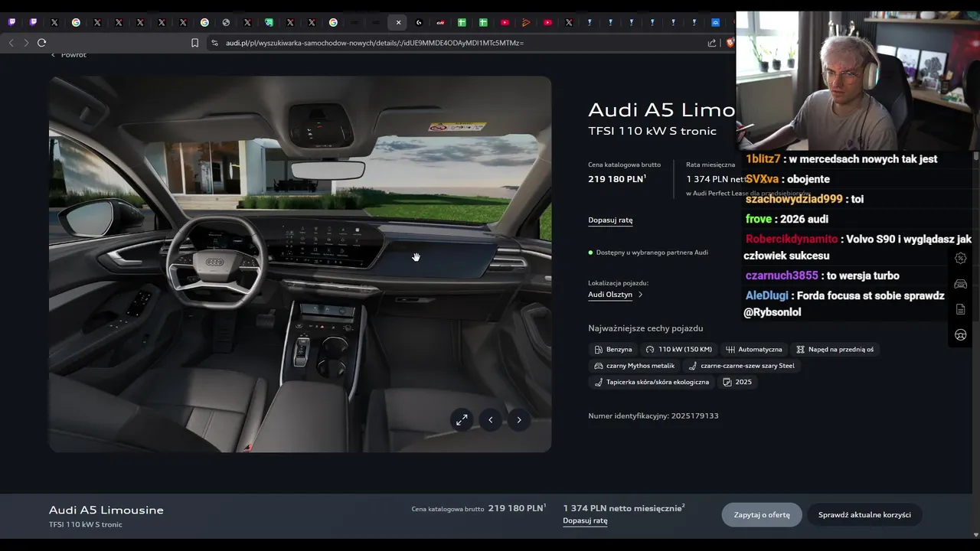Switch to the dark G icon tab
Screen dimensions: 980x551
tap(420, 22)
